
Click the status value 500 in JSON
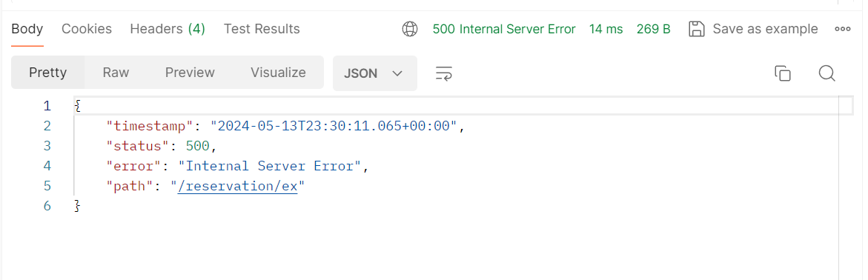pos(198,146)
